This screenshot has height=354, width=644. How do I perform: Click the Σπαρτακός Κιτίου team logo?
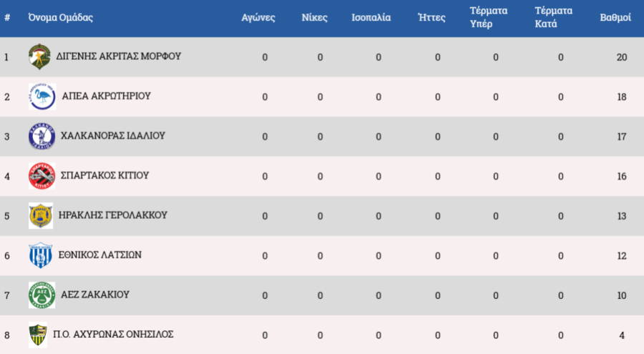click(42, 175)
